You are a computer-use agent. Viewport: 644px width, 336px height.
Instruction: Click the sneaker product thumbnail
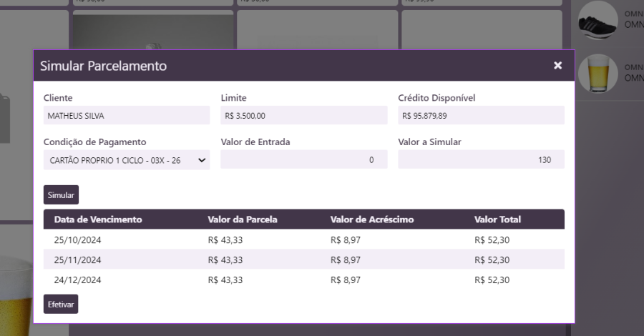coord(597,21)
